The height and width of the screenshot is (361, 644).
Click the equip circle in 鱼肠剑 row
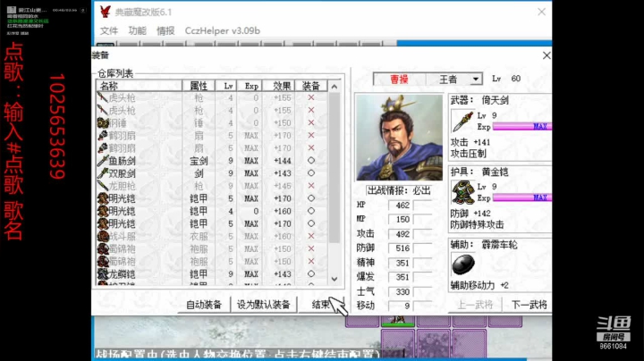point(311,161)
